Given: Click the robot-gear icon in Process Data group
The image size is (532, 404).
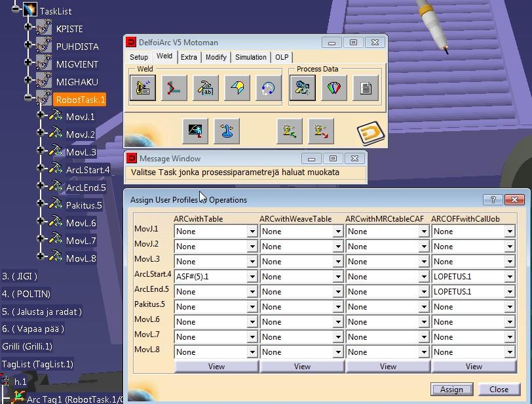Looking at the screenshot, I should (x=302, y=89).
